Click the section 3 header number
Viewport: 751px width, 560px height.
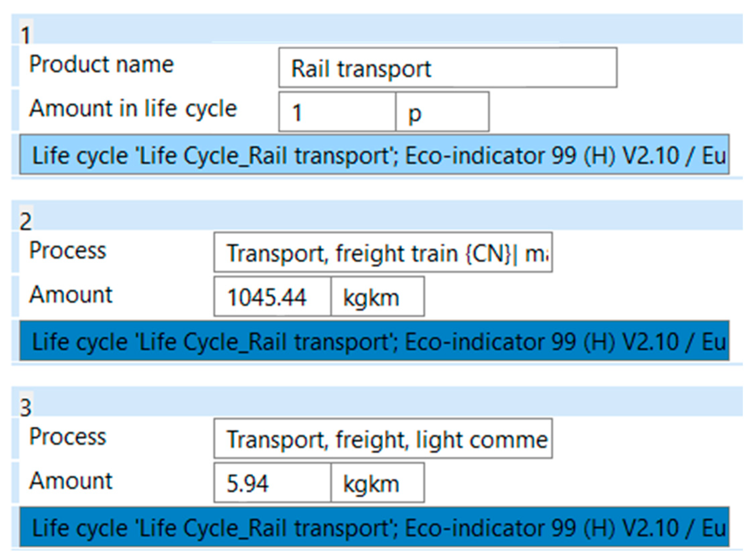coord(26,407)
